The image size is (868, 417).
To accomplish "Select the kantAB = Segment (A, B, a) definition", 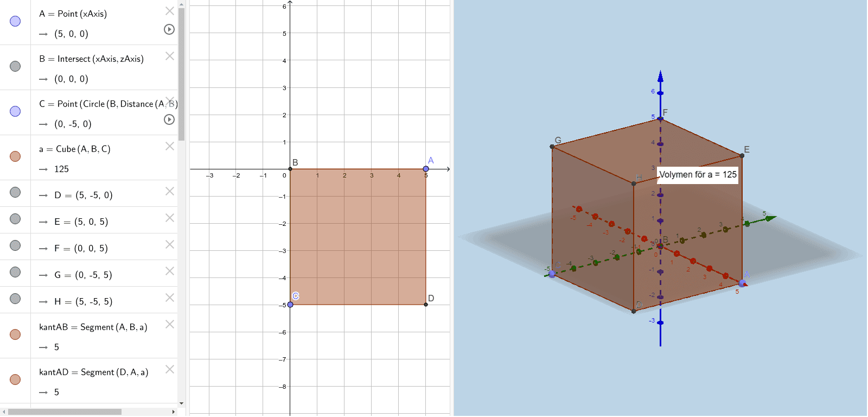I will point(93,327).
